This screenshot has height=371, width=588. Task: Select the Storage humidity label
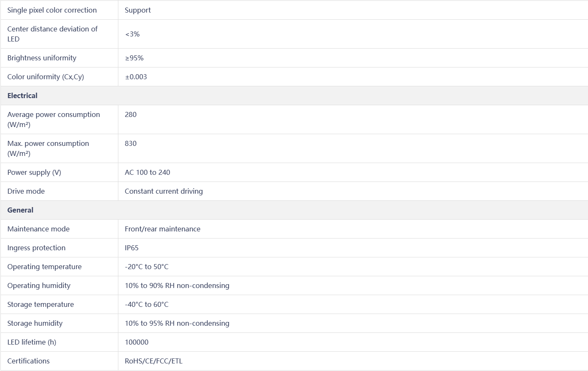click(35, 323)
